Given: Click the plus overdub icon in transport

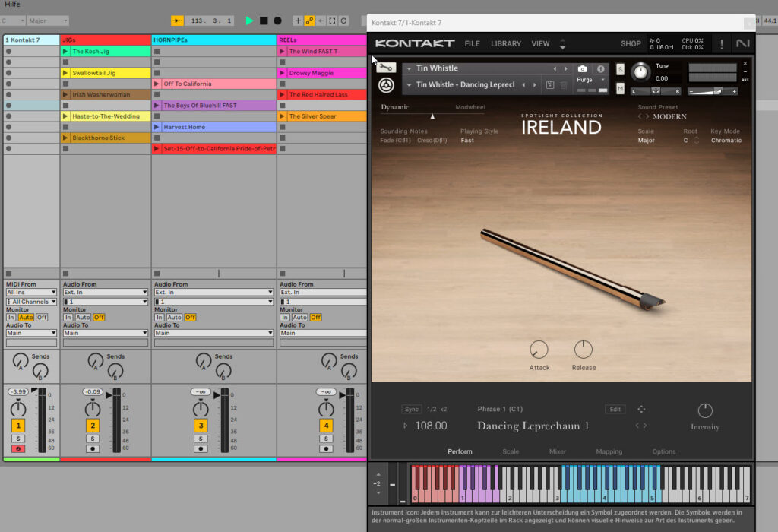Looking at the screenshot, I should tap(298, 21).
